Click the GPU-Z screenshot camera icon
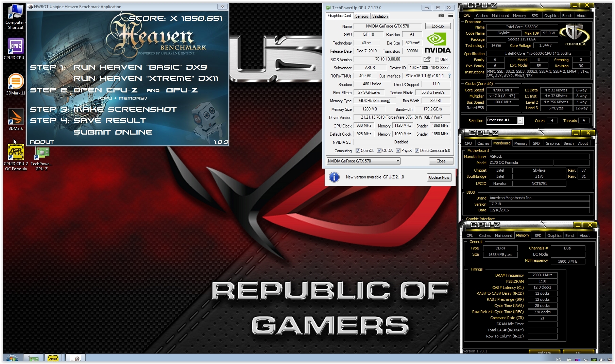Viewport: 615px width, 364px height. 441,16
